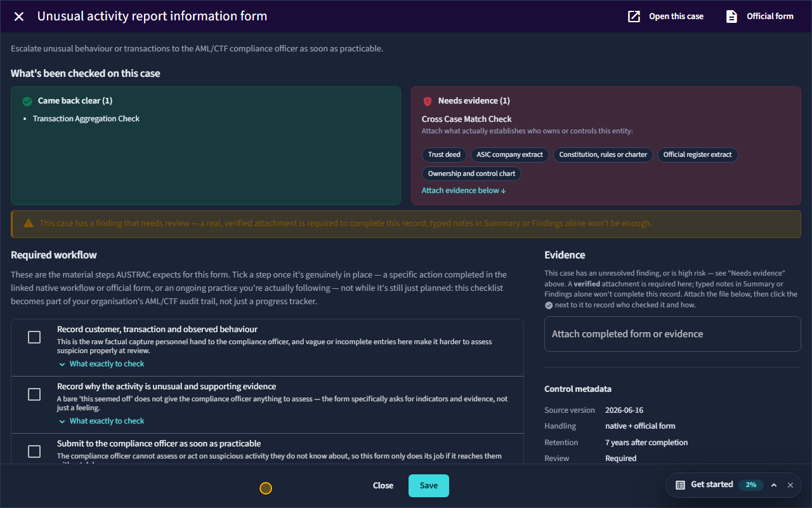Screen dimensions: 812x508
Task: Follow the Attach evidence below link
Action: (464, 190)
